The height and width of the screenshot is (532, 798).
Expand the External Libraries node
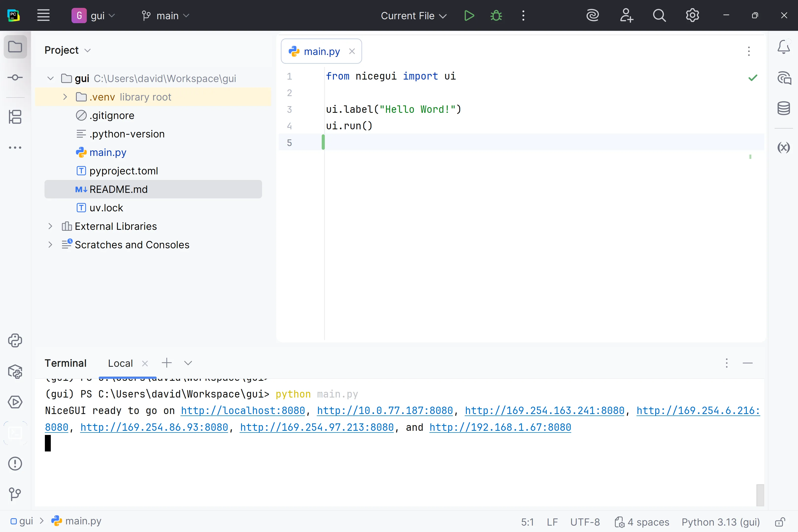[x=50, y=226]
